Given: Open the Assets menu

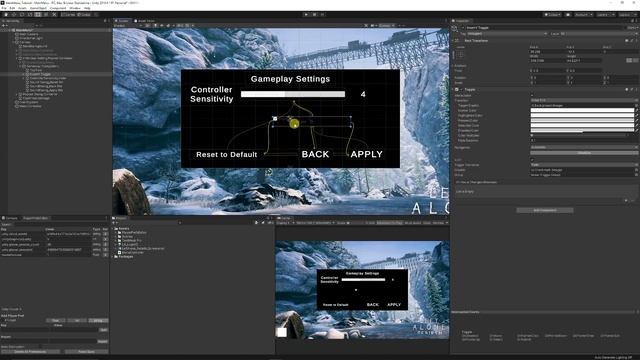Looking at the screenshot, I should pos(22,8).
